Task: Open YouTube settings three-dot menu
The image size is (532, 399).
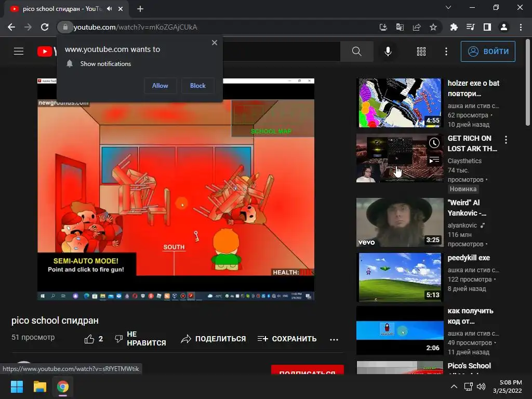Action: tap(446, 51)
